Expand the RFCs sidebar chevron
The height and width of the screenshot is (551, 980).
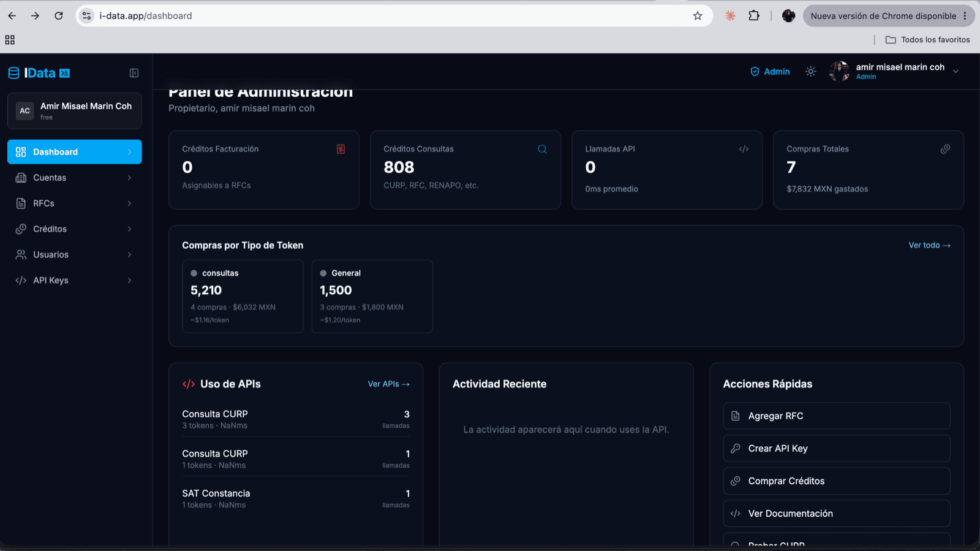click(x=129, y=203)
